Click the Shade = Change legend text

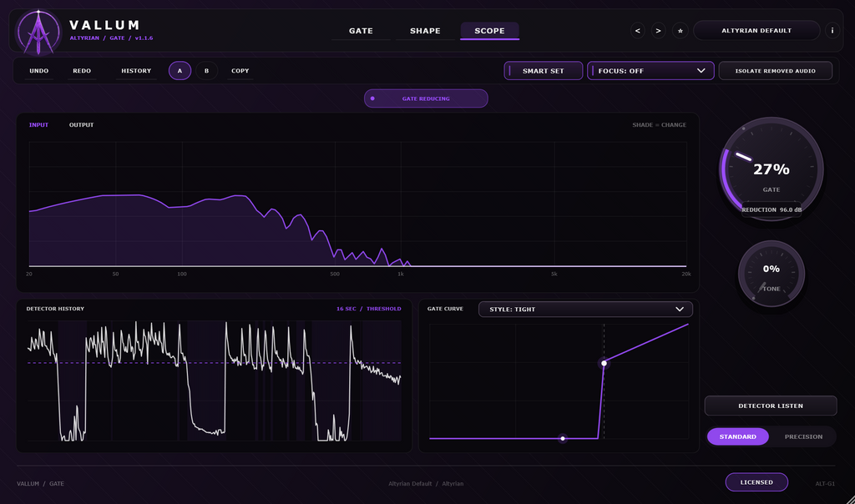[x=660, y=125]
